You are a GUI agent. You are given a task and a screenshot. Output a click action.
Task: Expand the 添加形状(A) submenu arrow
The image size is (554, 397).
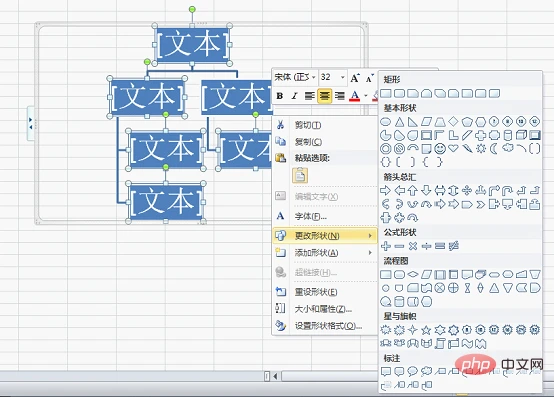(x=370, y=253)
